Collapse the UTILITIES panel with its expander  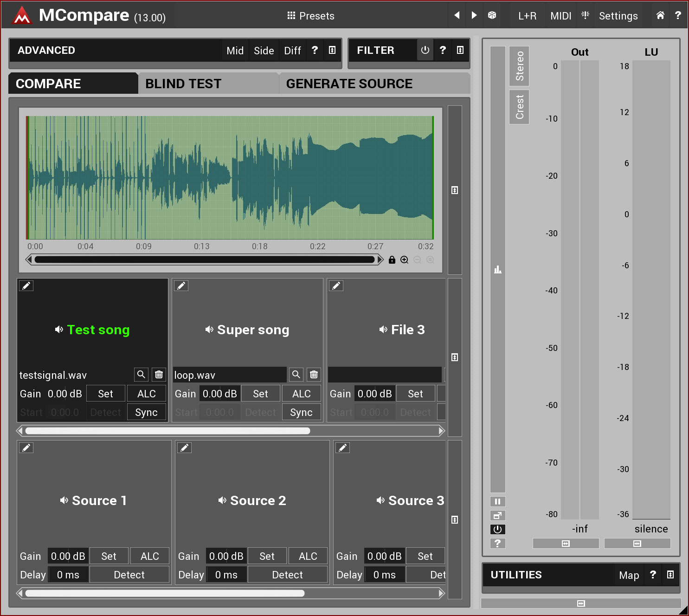pyautogui.click(x=670, y=575)
